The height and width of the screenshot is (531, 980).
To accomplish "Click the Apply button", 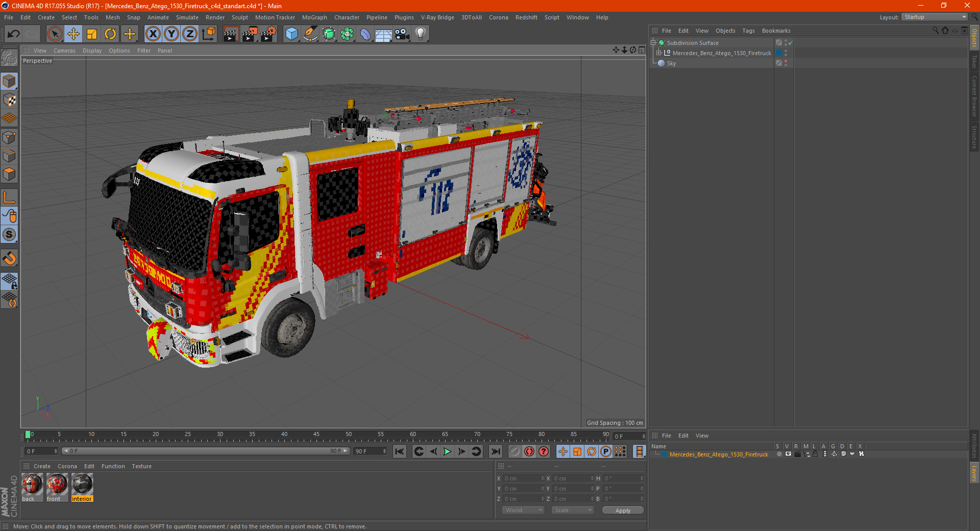I will [x=623, y=511].
